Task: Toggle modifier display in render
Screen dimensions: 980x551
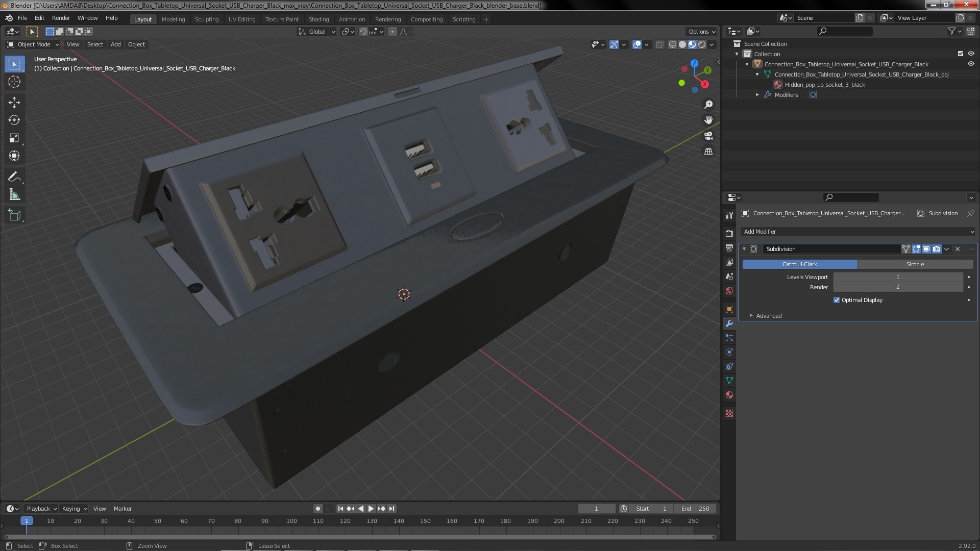Action: 937,249
